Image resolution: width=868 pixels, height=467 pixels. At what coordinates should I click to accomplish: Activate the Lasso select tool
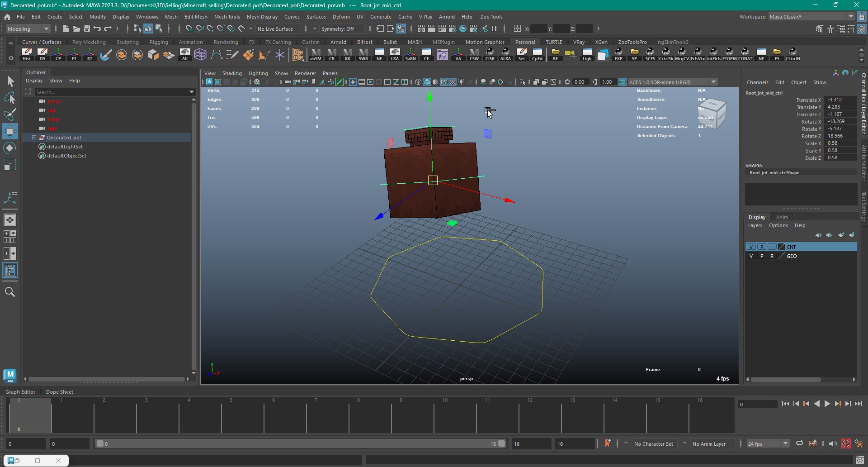pos(10,98)
